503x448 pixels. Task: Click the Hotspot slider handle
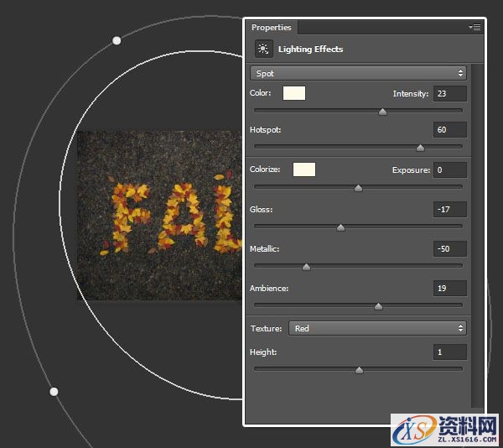pyautogui.click(x=420, y=148)
